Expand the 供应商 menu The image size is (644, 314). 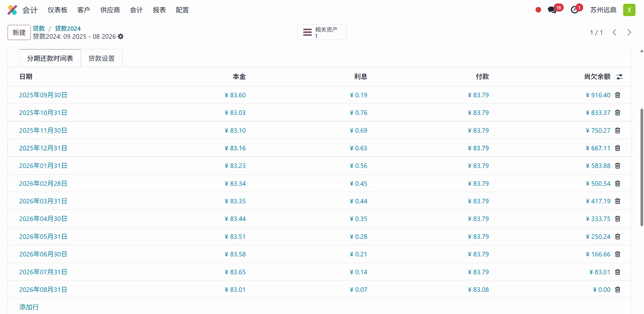(110, 10)
